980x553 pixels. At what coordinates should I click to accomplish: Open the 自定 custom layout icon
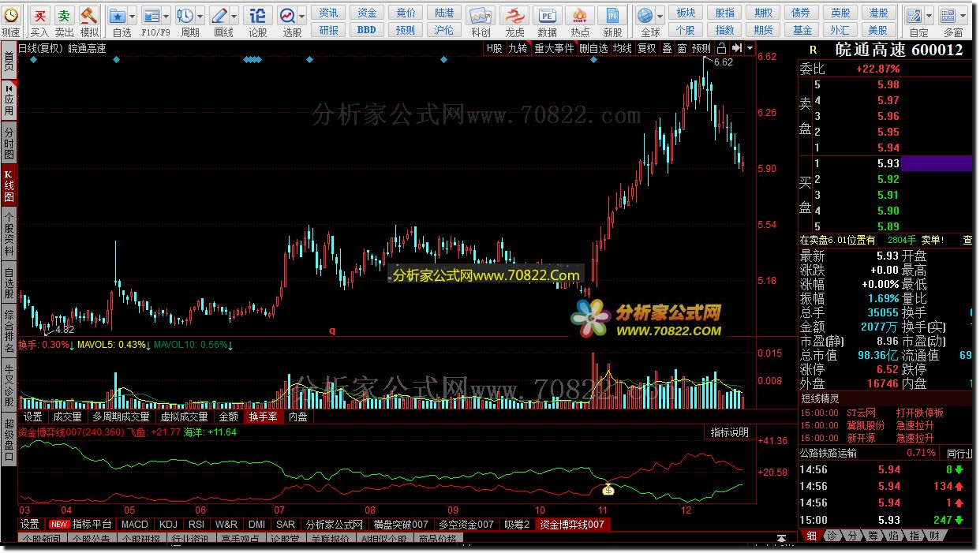coord(915,15)
